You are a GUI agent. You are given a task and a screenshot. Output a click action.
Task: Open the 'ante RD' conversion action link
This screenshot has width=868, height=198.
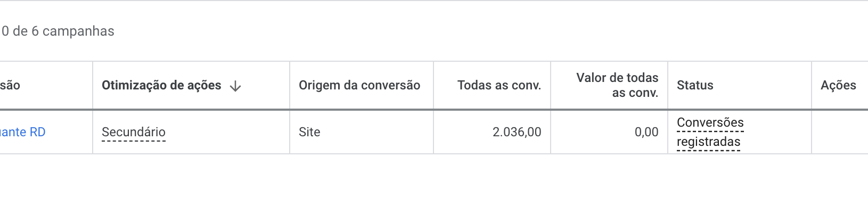pyautogui.click(x=22, y=132)
